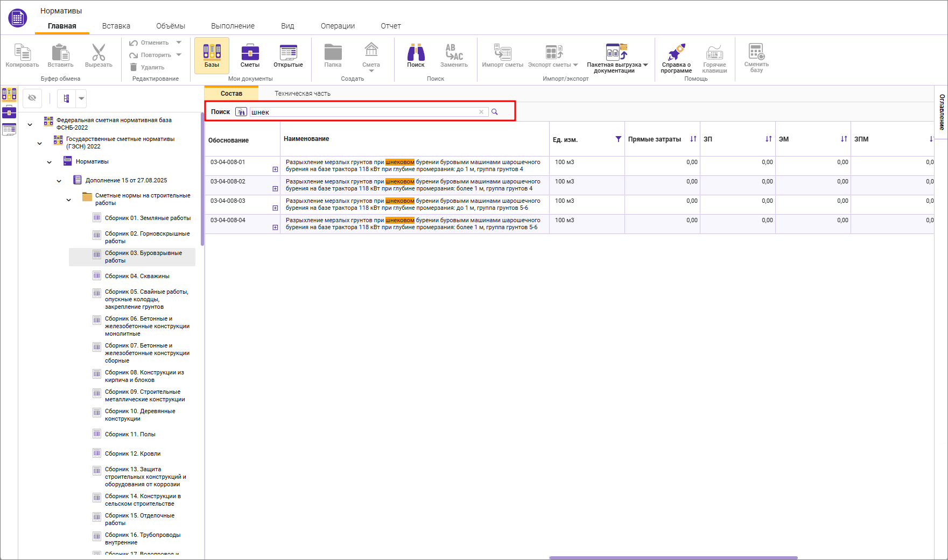Switch to the Объёмы ribbon tab
Image resolution: width=948 pixels, height=560 pixels.
pos(170,26)
